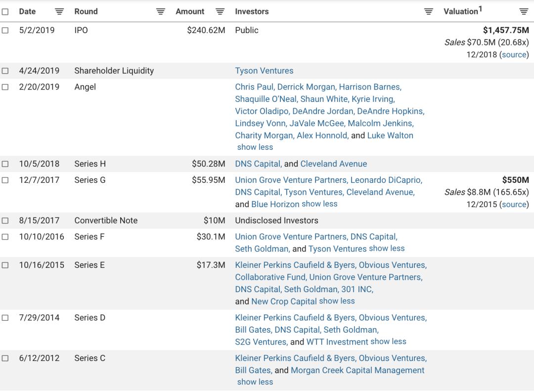Open Victor Oladipo investor link

click(262, 111)
